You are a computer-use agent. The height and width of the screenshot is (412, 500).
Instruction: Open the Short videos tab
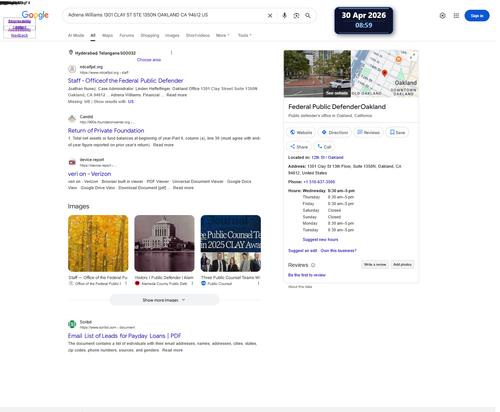198,35
